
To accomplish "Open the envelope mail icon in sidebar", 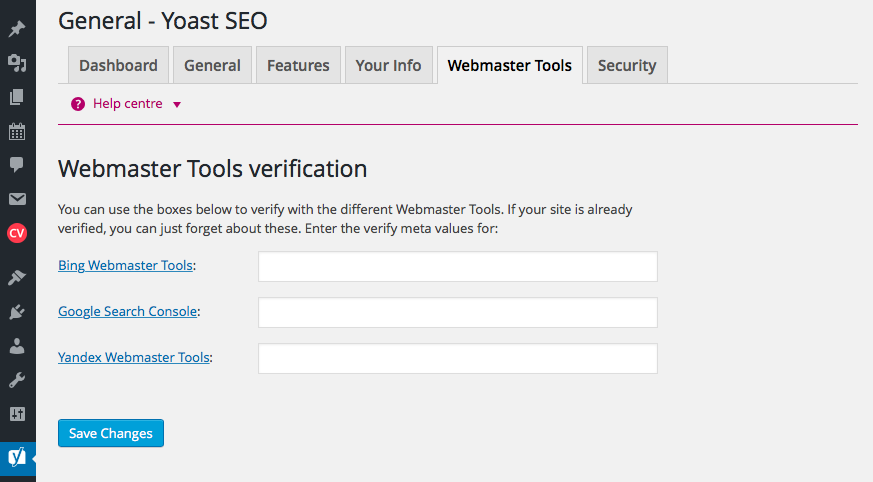I will point(17,199).
